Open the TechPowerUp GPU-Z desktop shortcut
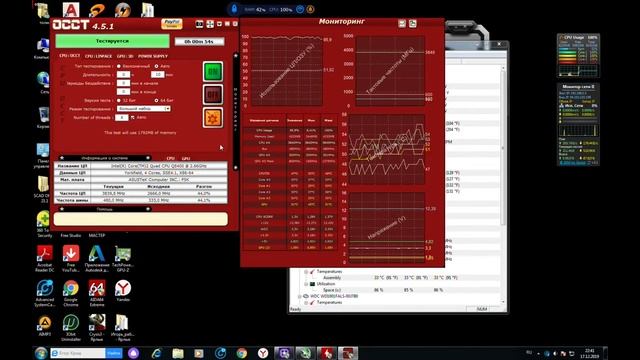 (123, 258)
